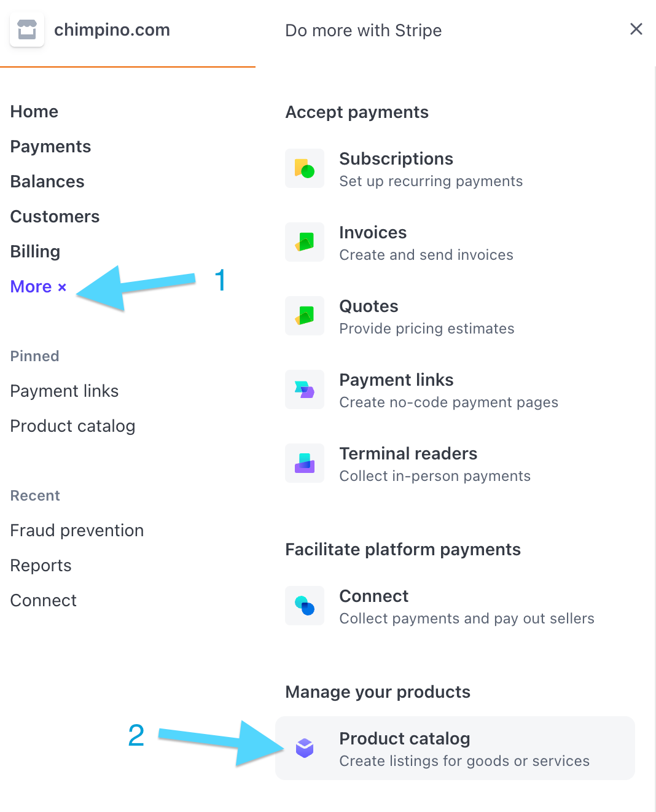Click the chimpino.com store icon
Image resolution: width=656 pixels, height=812 pixels.
pyautogui.click(x=27, y=29)
